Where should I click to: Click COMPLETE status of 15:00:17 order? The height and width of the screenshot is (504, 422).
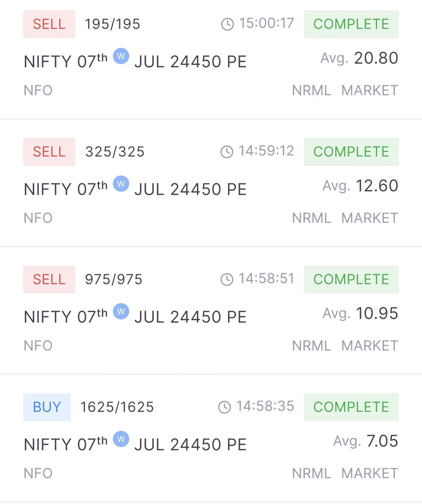click(x=351, y=24)
